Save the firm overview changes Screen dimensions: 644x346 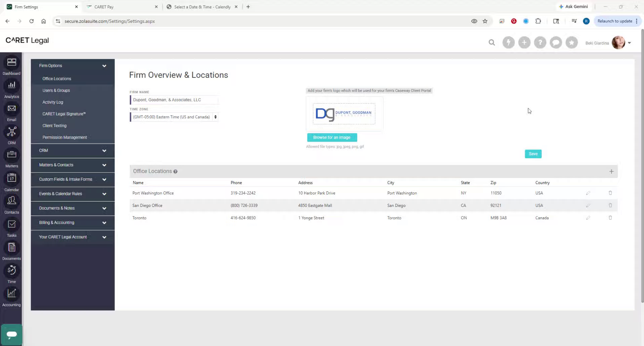pos(533,154)
